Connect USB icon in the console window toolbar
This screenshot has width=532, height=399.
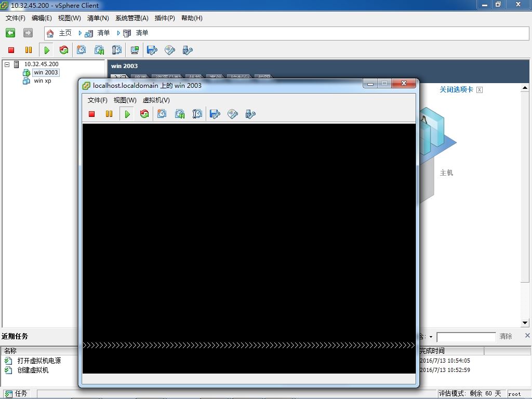(250, 114)
